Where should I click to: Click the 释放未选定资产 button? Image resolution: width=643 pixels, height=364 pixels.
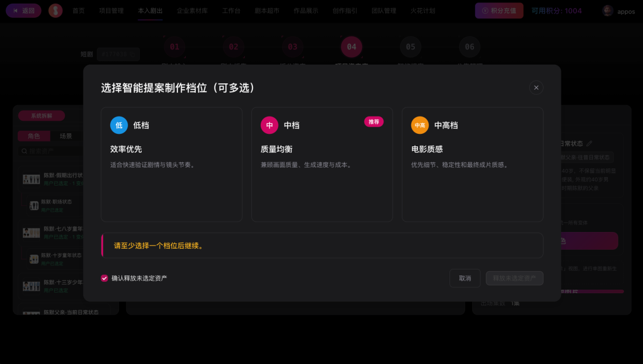click(514, 278)
